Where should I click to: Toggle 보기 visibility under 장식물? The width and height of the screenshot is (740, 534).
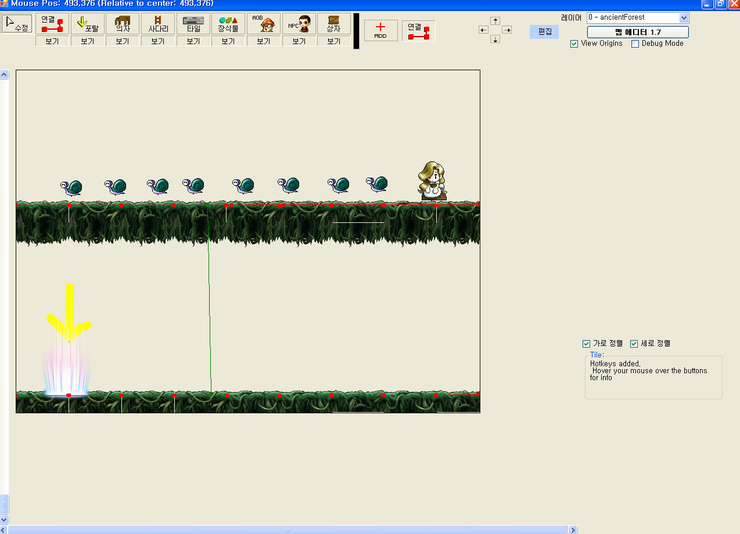click(228, 41)
